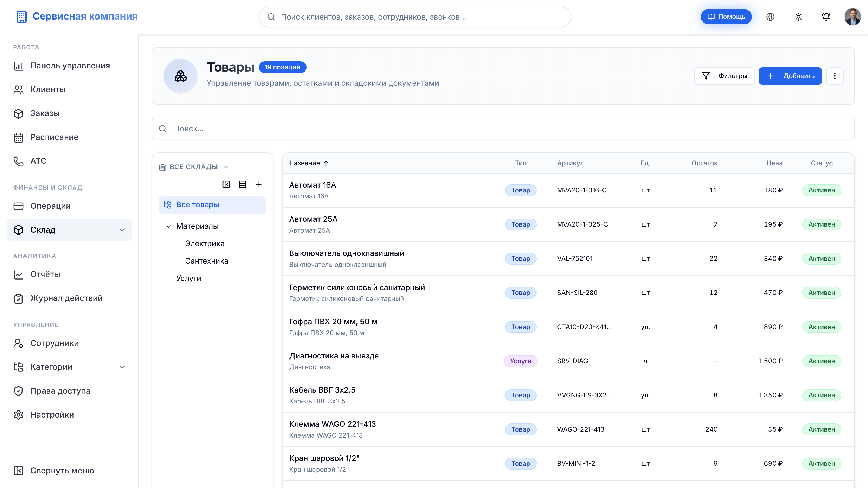Click the global search field

[x=415, y=17]
